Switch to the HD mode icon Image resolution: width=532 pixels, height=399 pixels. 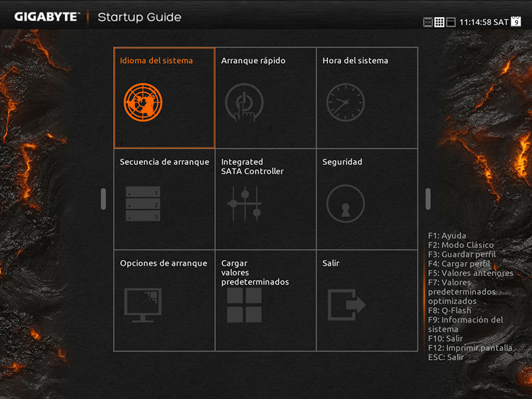pyautogui.click(x=428, y=23)
